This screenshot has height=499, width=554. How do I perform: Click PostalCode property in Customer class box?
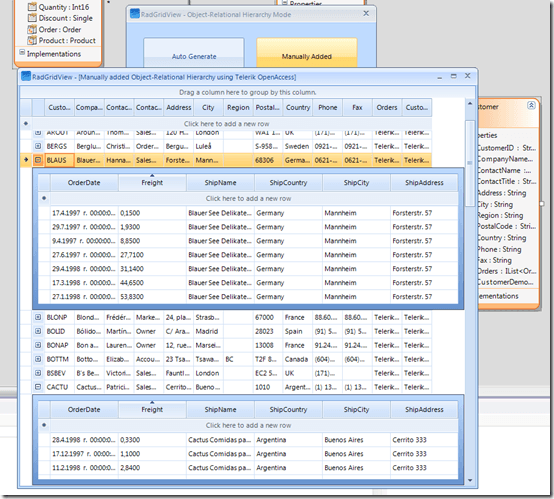[x=506, y=226]
